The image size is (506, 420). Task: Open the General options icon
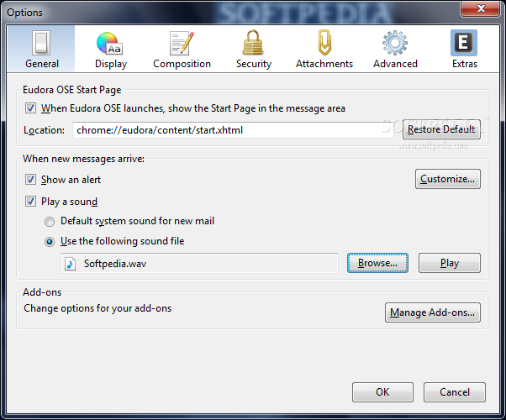tap(41, 43)
